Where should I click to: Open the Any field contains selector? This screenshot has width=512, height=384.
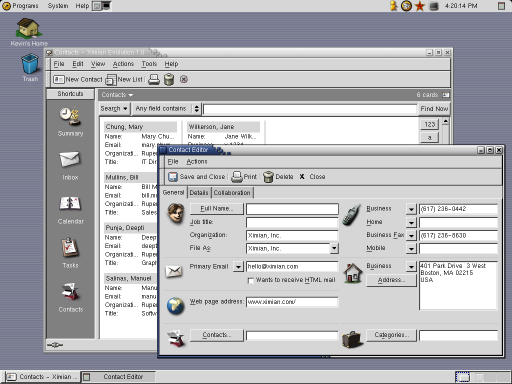166,109
